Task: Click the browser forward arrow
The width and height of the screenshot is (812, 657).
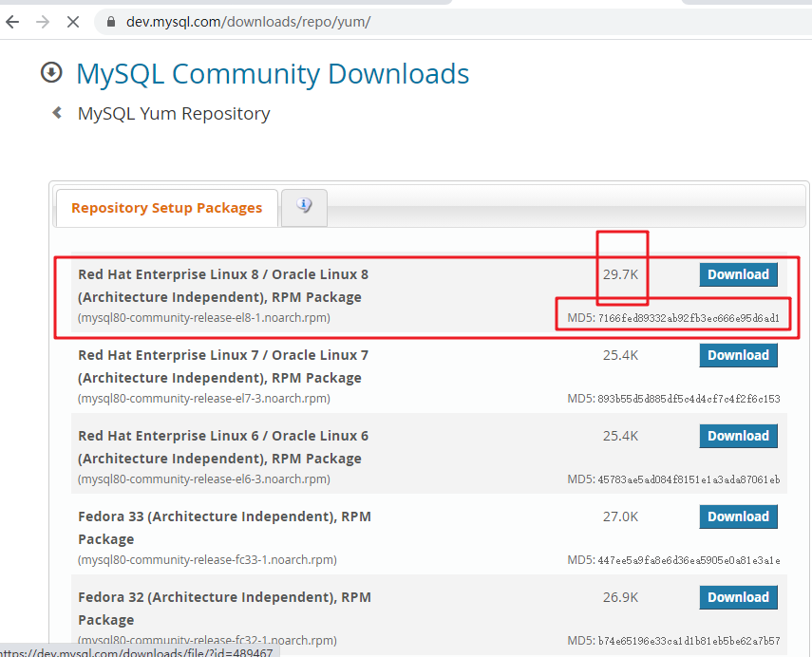Action: (43, 22)
